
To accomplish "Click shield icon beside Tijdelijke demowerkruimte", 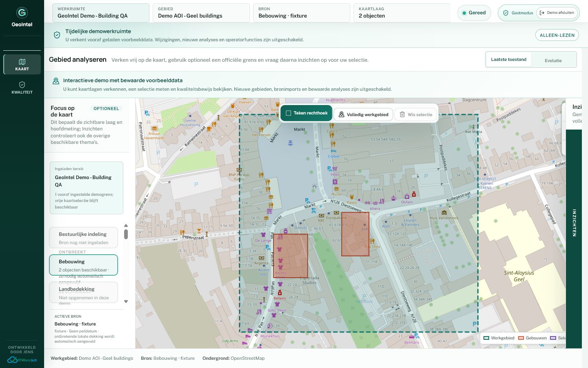I will (x=57, y=35).
